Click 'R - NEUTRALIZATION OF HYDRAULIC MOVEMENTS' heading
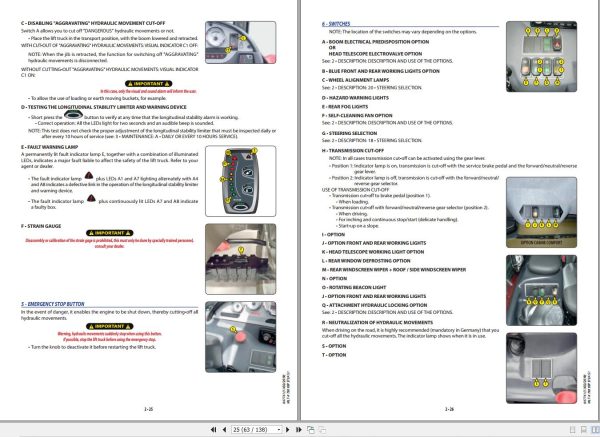The width and height of the screenshot is (600, 437). point(377,323)
